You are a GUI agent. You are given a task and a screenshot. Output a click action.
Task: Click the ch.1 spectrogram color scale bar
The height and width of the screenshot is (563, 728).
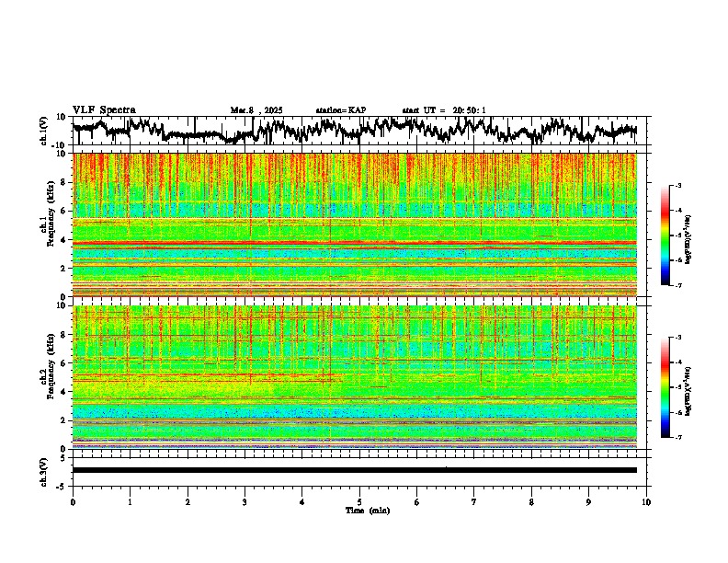coord(665,236)
